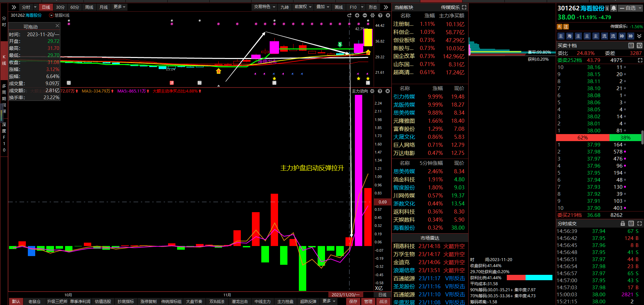Open the 更多 period dropdown

pos(119,7)
